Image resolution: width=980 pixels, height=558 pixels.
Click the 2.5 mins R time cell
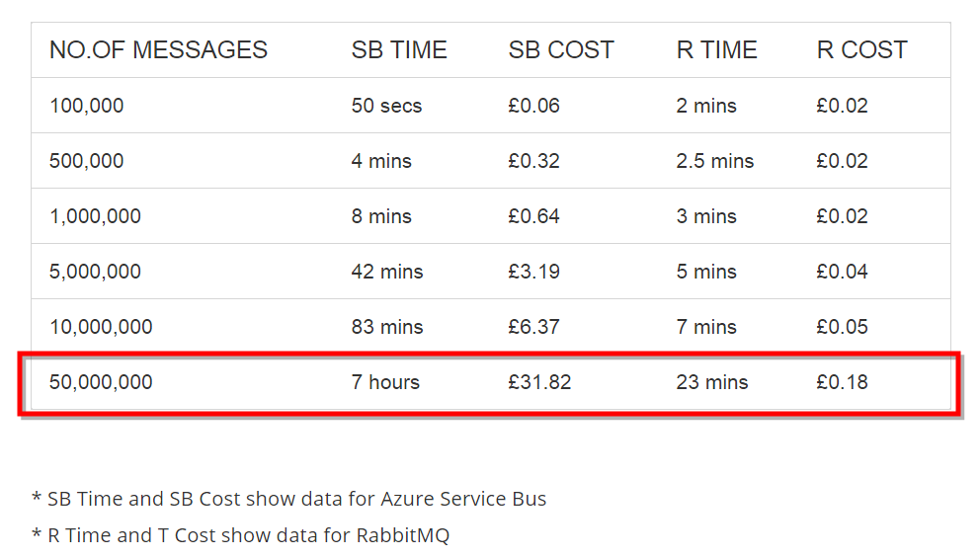715,161
